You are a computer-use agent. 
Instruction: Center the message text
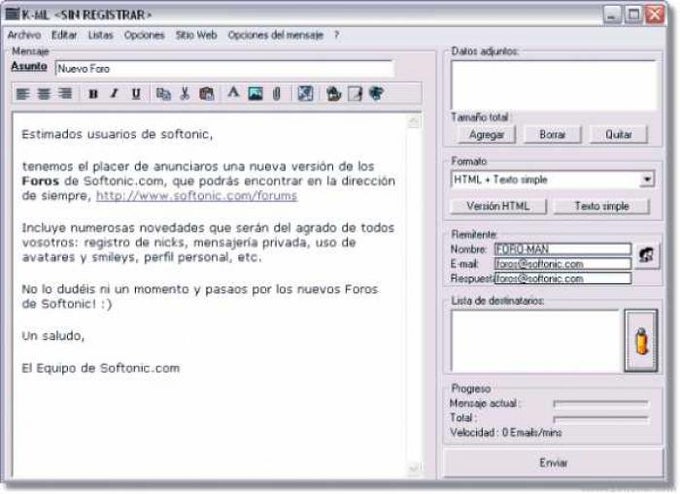pyautogui.click(x=44, y=94)
